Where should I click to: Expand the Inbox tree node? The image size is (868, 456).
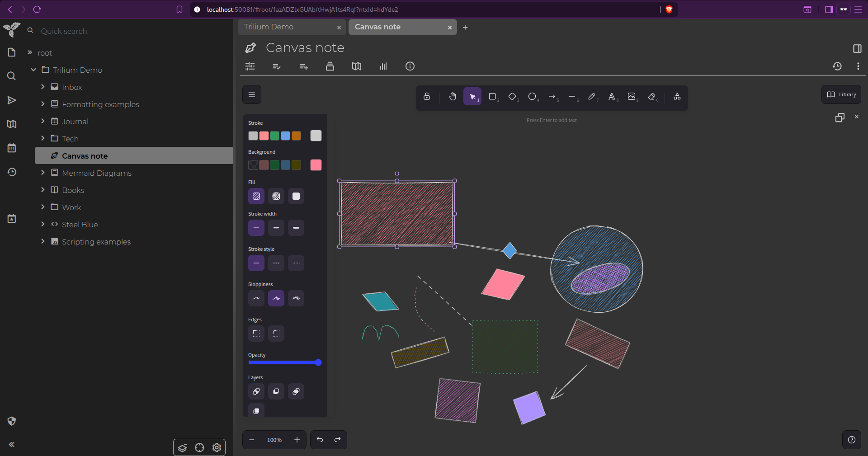[x=43, y=87]
